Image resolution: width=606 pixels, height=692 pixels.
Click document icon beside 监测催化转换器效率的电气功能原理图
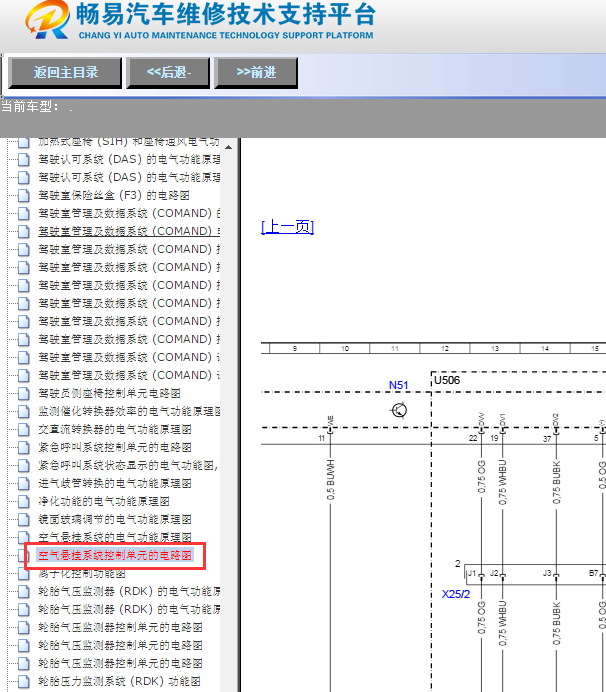23,412
